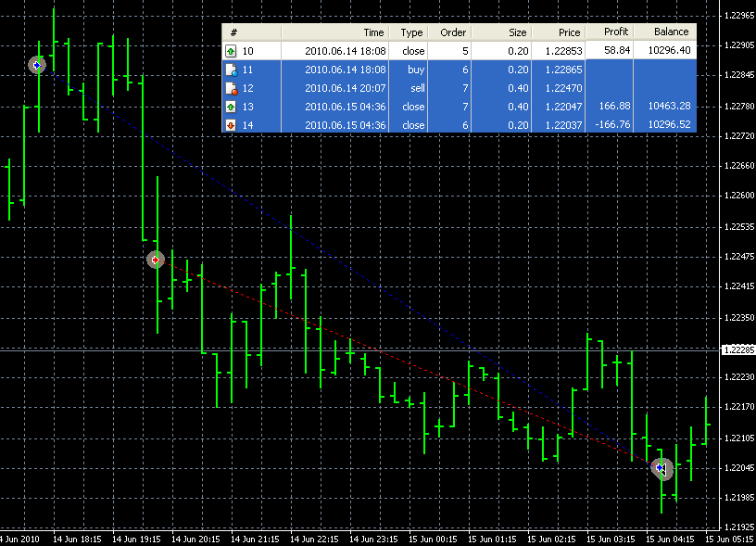Select time 2010.06.14 18:08 in row 10
Screen dimensions: 756x546
pyautogui.click(x=346, y=51)
